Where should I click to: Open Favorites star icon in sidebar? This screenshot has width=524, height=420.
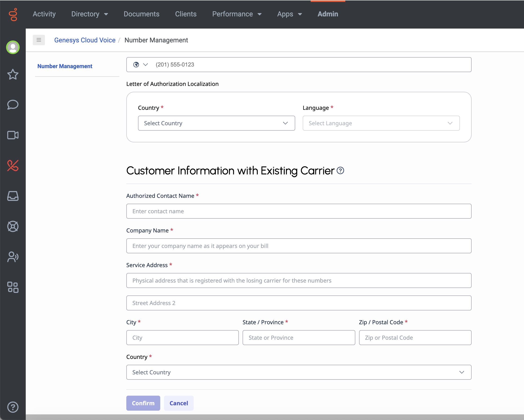pos(13,74)
